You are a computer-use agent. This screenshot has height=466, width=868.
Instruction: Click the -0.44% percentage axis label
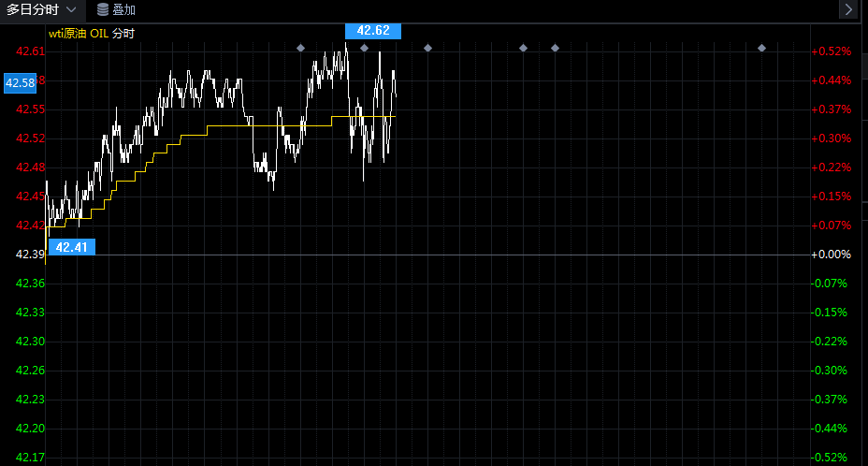point(830,429)
